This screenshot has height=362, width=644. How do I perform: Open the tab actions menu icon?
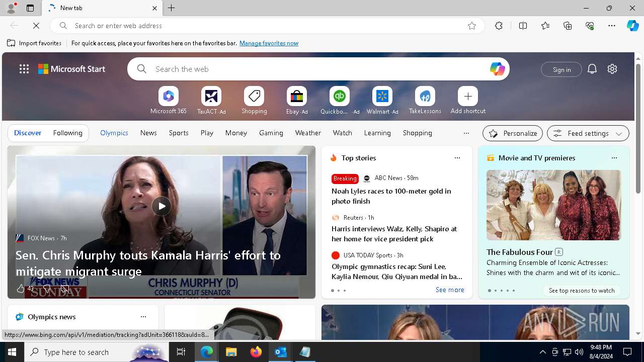pyautogui.click(x=30, y=8)
